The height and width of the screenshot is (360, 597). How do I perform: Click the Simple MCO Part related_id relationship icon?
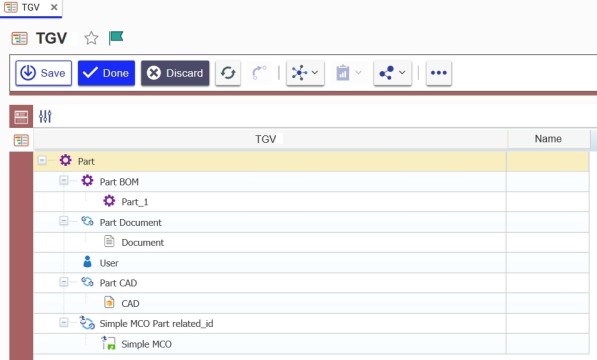[87, 322]
